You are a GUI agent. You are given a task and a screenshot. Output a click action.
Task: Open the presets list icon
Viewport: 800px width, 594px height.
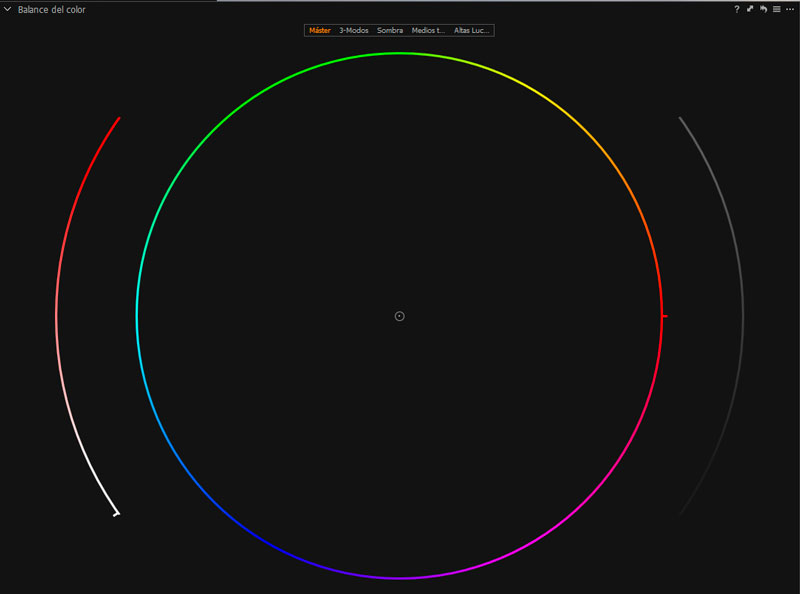click(x=776, y=9)
